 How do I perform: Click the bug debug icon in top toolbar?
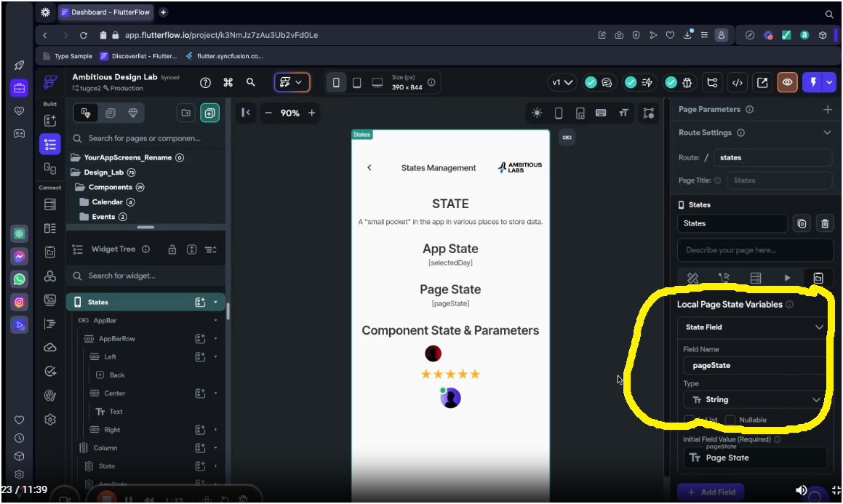[x=687, y=83]
